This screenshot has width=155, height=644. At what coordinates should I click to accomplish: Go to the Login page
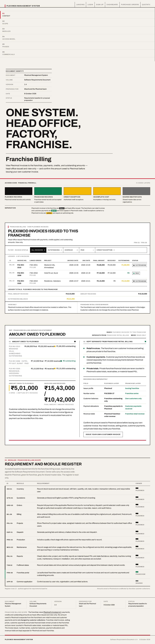(90, 4)
